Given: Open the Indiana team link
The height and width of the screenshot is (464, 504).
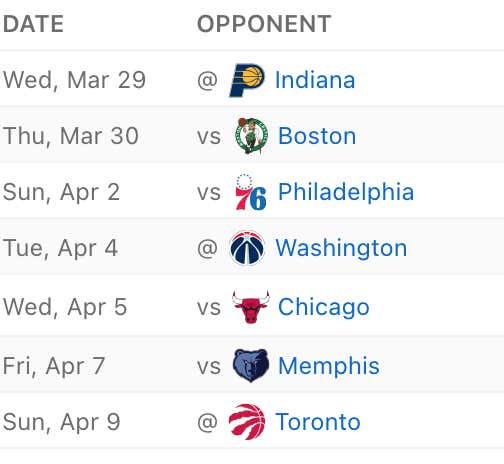Looking at the screenshot, I should click(x=315, y=80).
